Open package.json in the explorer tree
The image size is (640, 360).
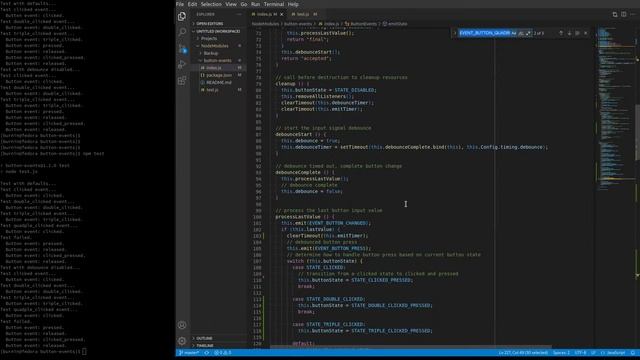[218, 75]
